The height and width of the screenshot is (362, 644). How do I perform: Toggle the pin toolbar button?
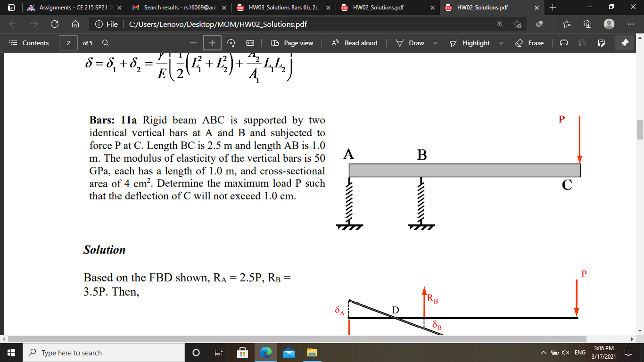(x=625, y=43)
